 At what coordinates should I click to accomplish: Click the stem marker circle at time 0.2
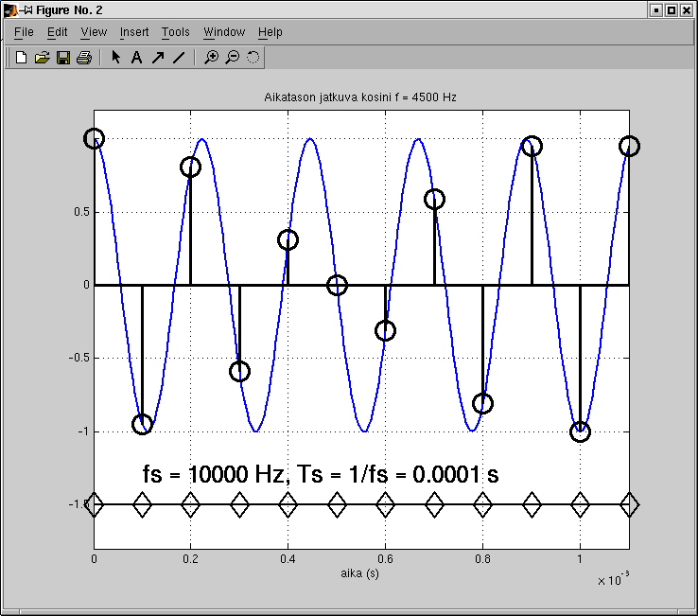(x=190, y=167)
